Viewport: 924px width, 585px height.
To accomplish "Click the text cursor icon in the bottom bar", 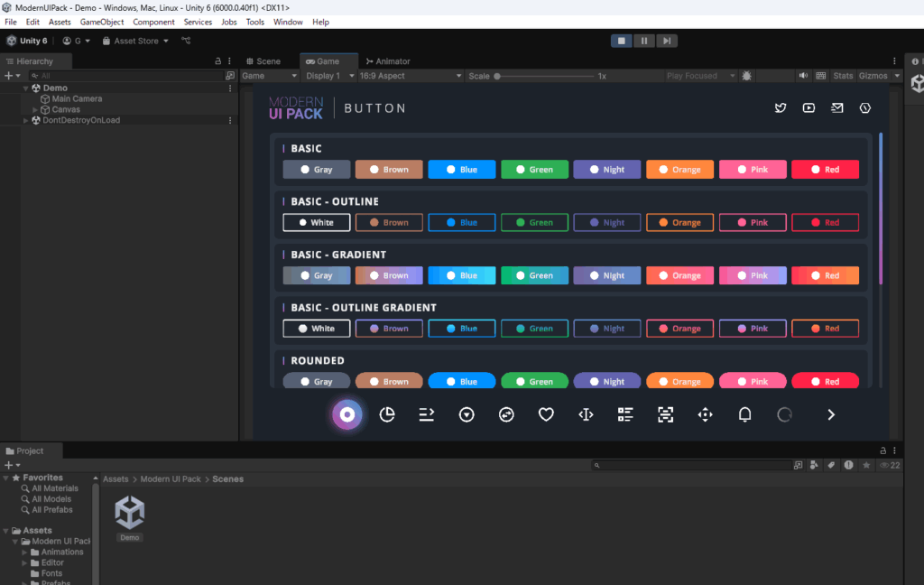I will pos(586,414).
